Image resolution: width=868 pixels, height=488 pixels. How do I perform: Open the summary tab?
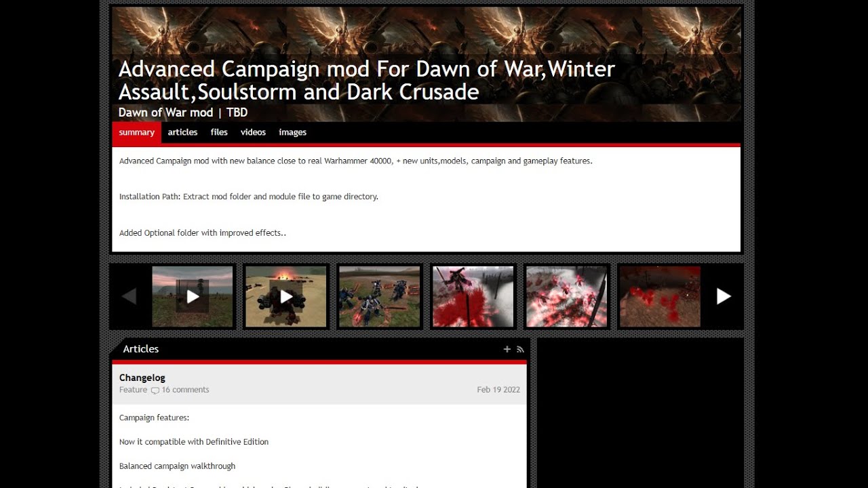pyautogui.click(x=136, y=132)
